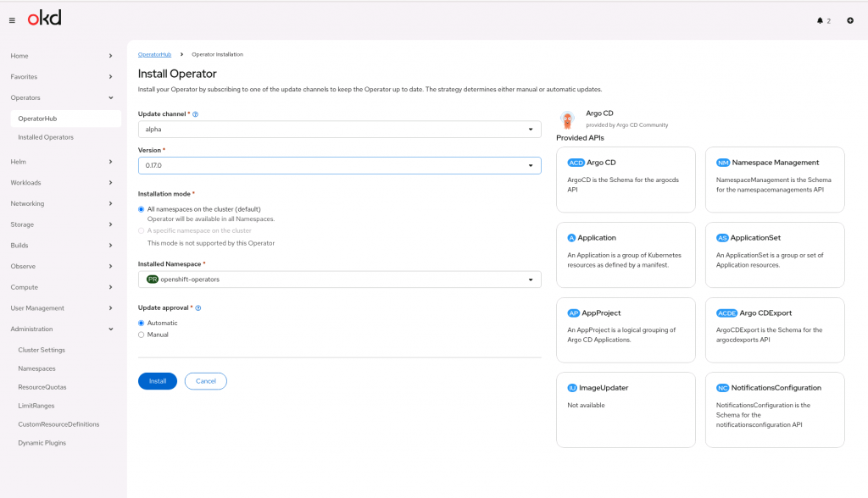Click the Argo CD operator logo
The width and height of the screenshot is (868, 498).
coord(568,119)
